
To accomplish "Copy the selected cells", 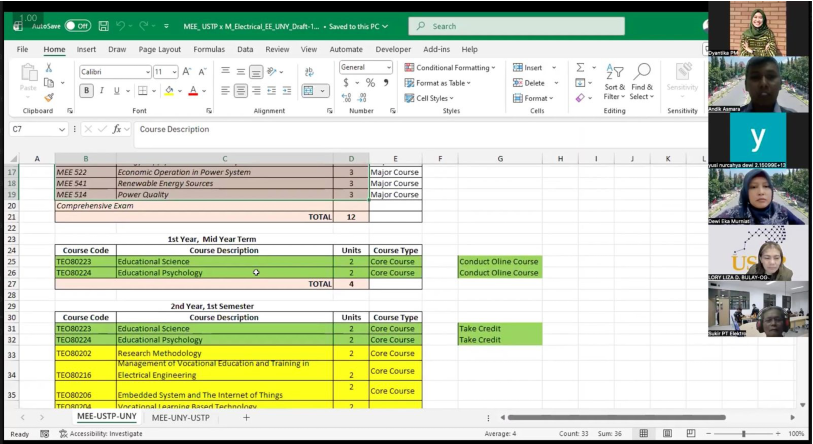I will point(49,82).
